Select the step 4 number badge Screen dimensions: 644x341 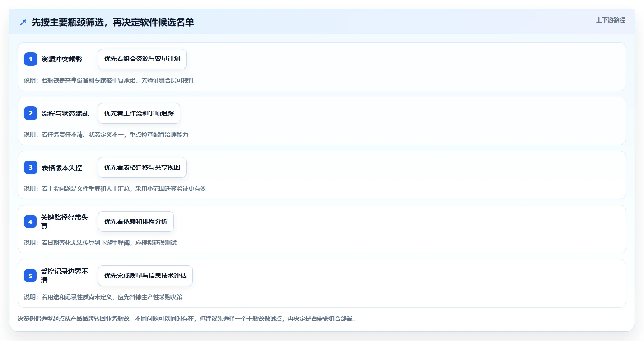[x=31, y=221]
